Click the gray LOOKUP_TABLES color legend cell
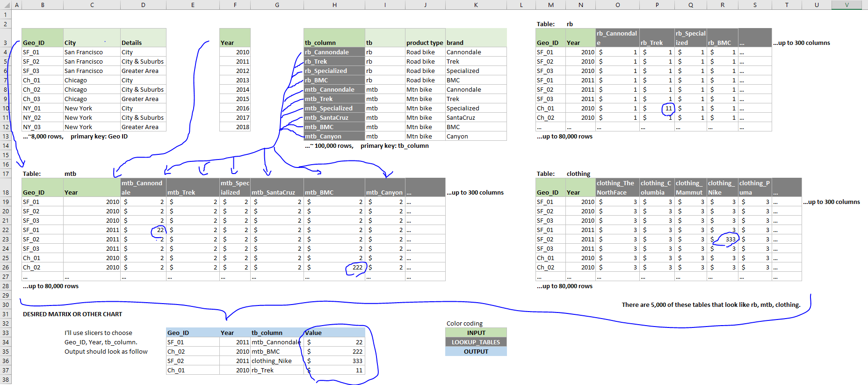 (476, 342)
